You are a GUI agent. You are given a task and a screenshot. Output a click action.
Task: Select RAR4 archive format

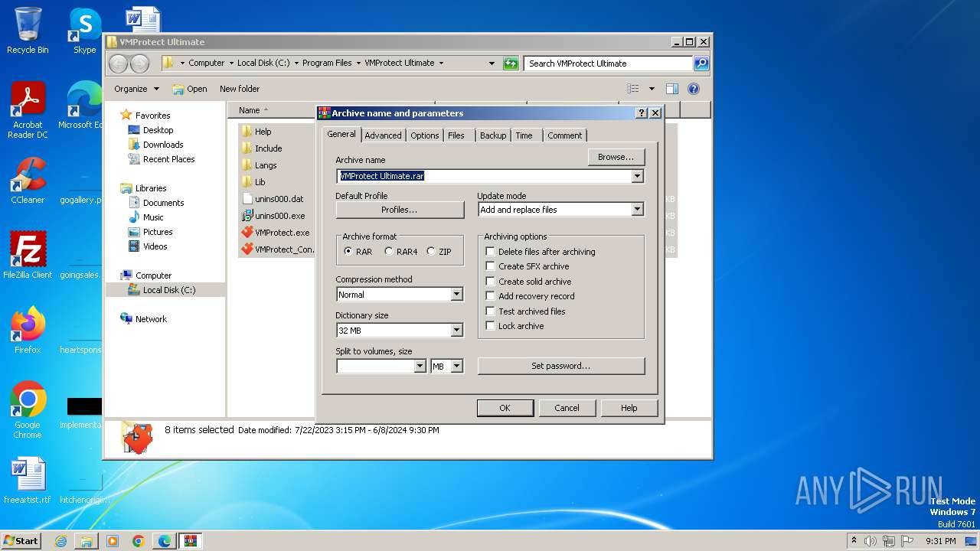(389, 252)
